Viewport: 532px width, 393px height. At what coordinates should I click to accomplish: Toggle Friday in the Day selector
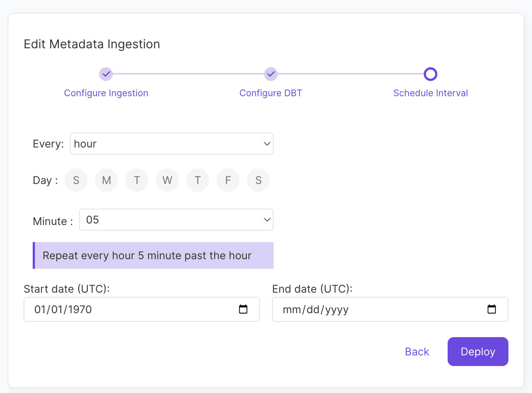[228, 180]
